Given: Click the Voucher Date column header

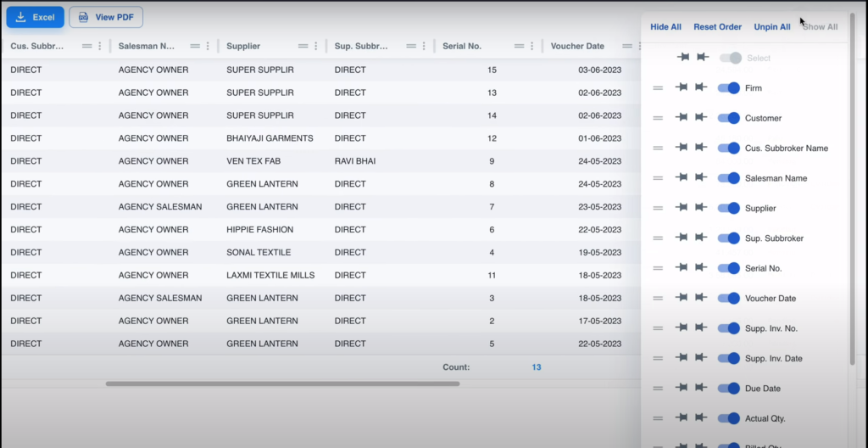Looking at the screenshot, I should (x=578, y=46).
